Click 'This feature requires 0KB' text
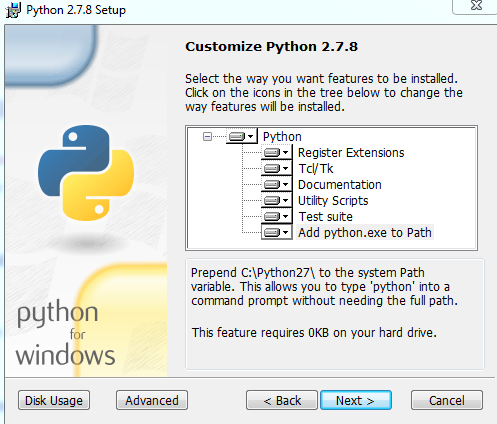Viewport: 497px width, 424px height. [x=314, y=332]
